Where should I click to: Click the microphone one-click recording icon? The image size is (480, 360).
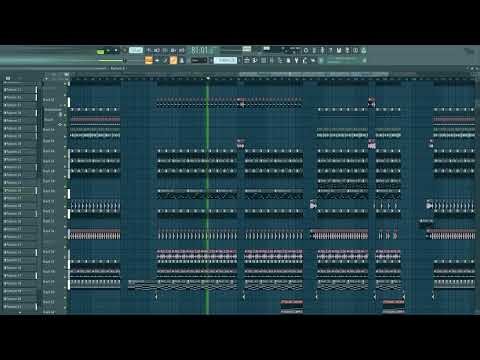coord(322,50)
